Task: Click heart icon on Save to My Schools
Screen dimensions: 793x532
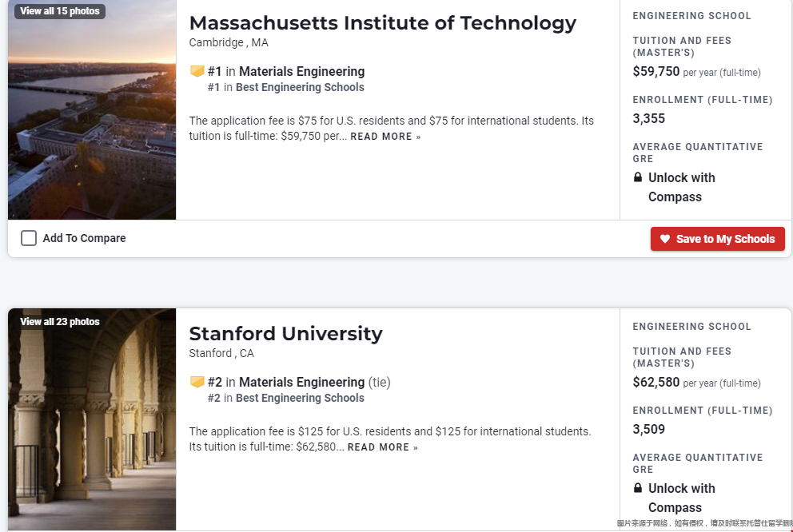Action: click(665, 239)
